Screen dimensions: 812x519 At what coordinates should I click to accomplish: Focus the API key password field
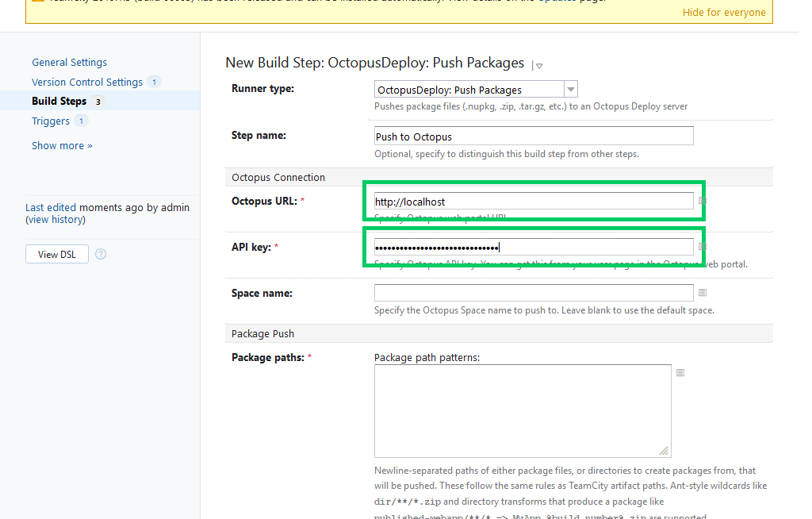tap(534, 248)
